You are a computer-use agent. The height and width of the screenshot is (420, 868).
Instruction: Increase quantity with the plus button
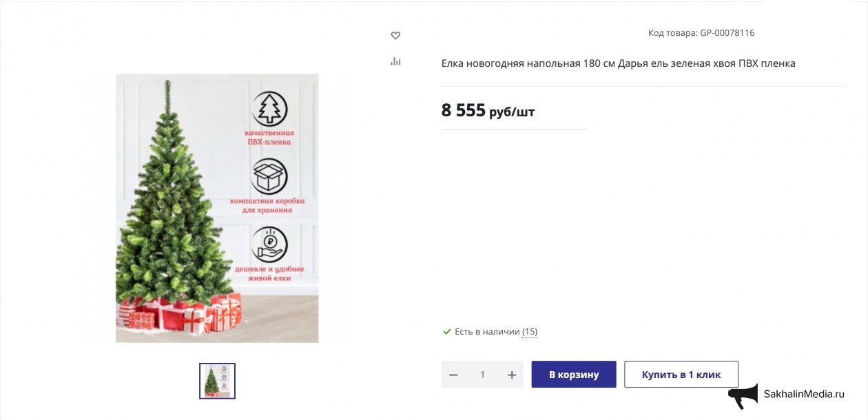pos(512,375)
